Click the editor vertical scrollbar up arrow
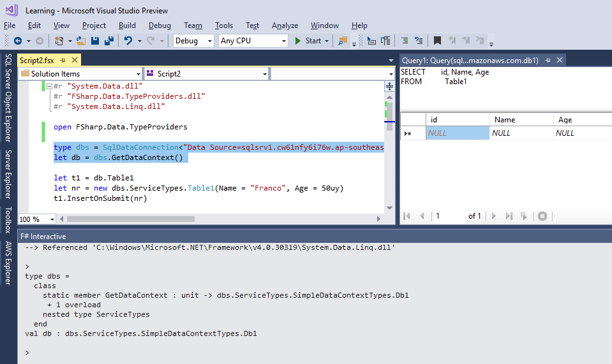 389,97
